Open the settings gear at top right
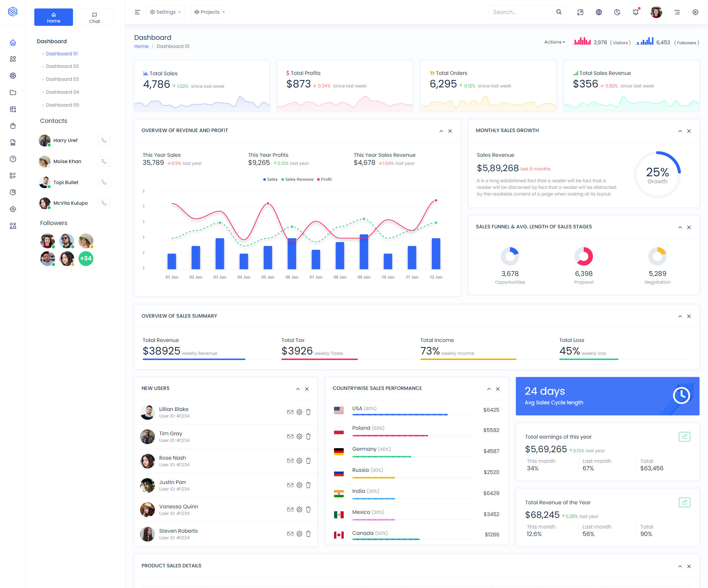 [x=695, y=12]
